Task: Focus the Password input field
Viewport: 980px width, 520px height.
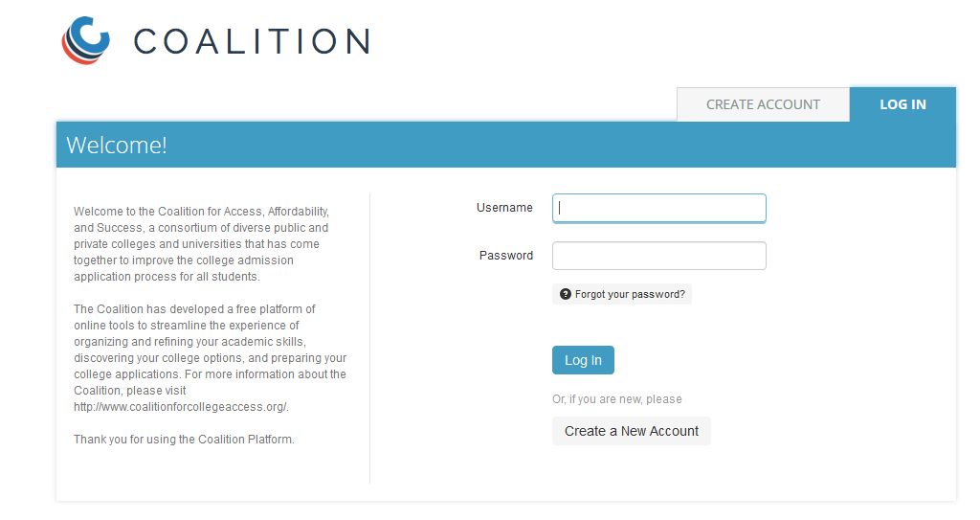Action: (658, 256)
